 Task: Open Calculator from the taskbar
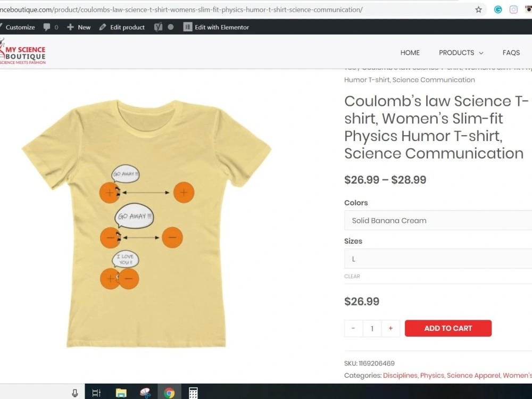click(x=194, y=393)
